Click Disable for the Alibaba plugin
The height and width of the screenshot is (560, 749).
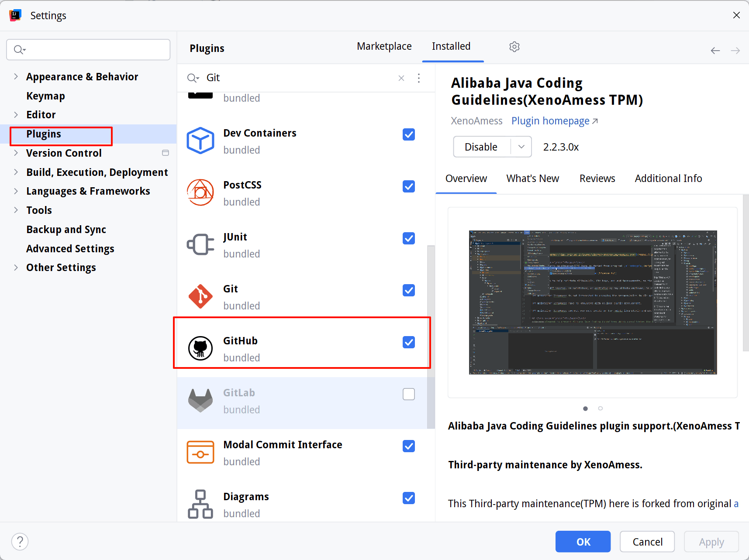point(481,147)
